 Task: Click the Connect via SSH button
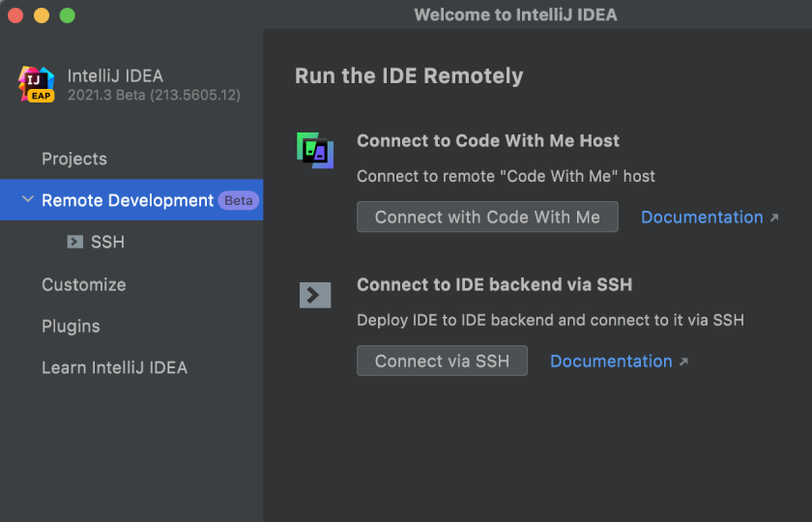tap(442, 361)
